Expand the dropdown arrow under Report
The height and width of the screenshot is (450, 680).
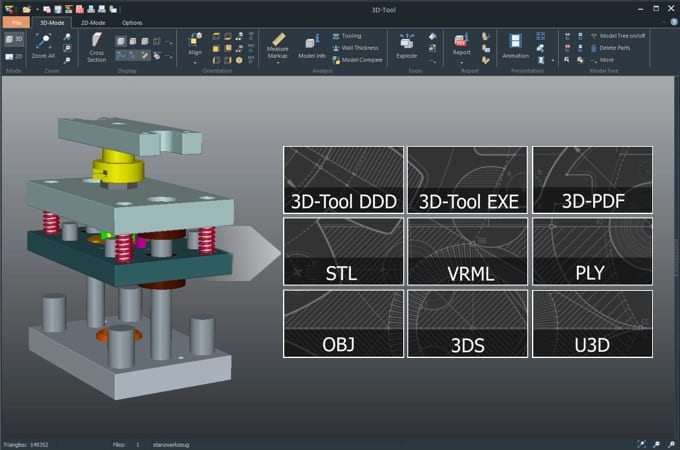(461, 63)
